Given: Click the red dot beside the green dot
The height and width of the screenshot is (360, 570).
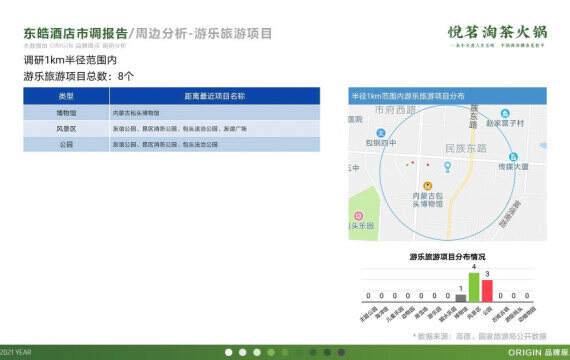Looking at the screenshot, I should coord(413,162).
